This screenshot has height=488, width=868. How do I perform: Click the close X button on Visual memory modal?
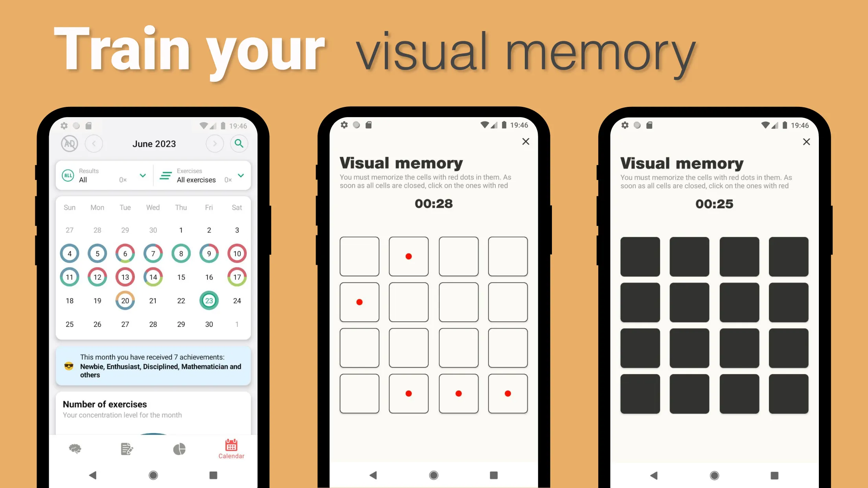(x=525, y=141)
